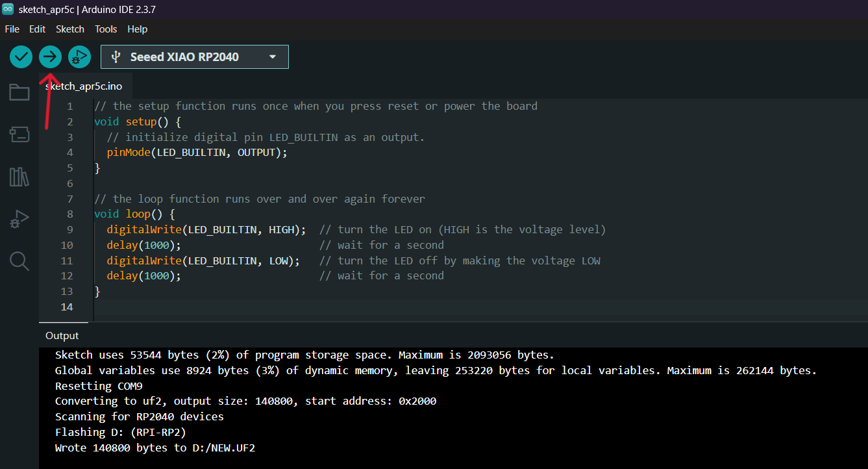Viewport: 868px width, 469px height.
Task: Open the Library Manager sidebar panel
Action: pos(19,177)
